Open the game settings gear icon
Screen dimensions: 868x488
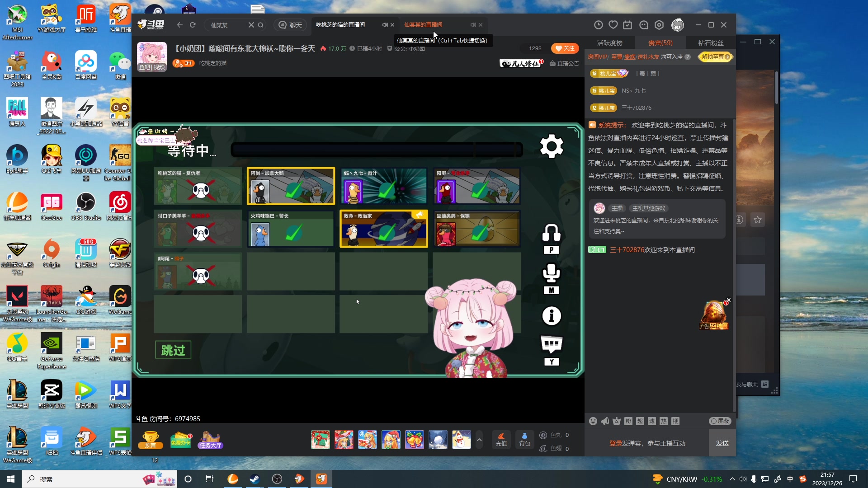pos(552,146)
